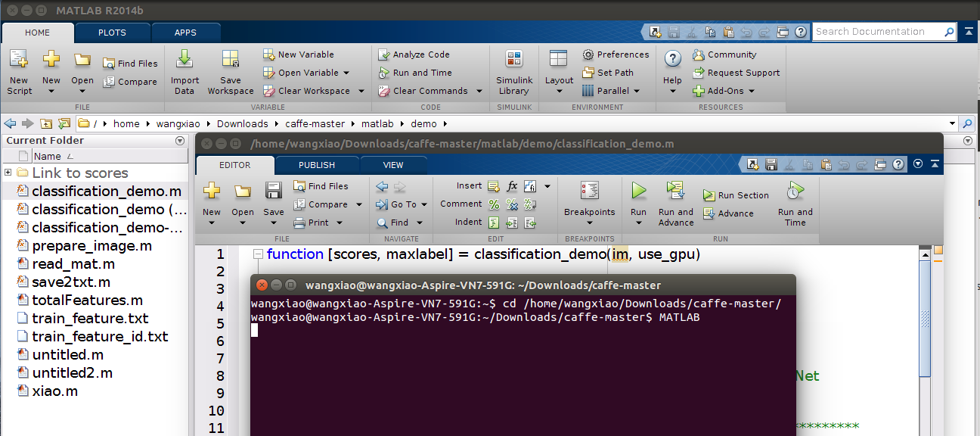The width and height of the screenshot is (980, 436).
Task: Select HOME tab
Action: 38,33
